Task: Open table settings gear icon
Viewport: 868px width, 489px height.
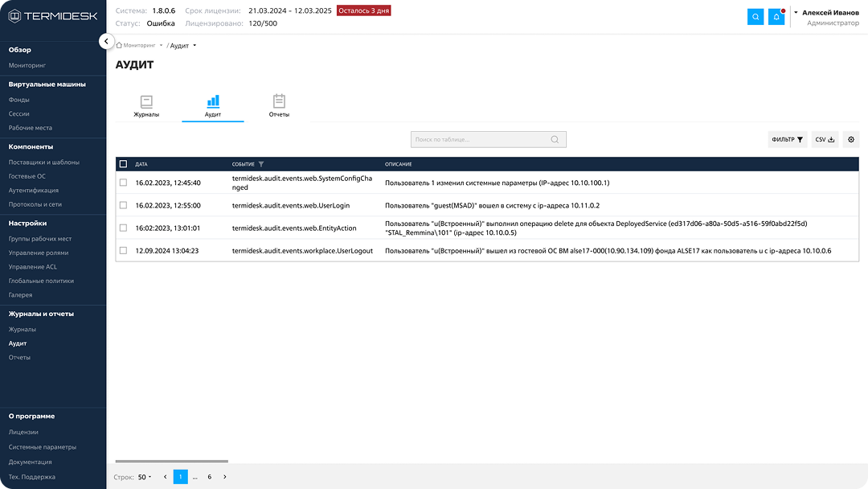Action: pos(851,139)
